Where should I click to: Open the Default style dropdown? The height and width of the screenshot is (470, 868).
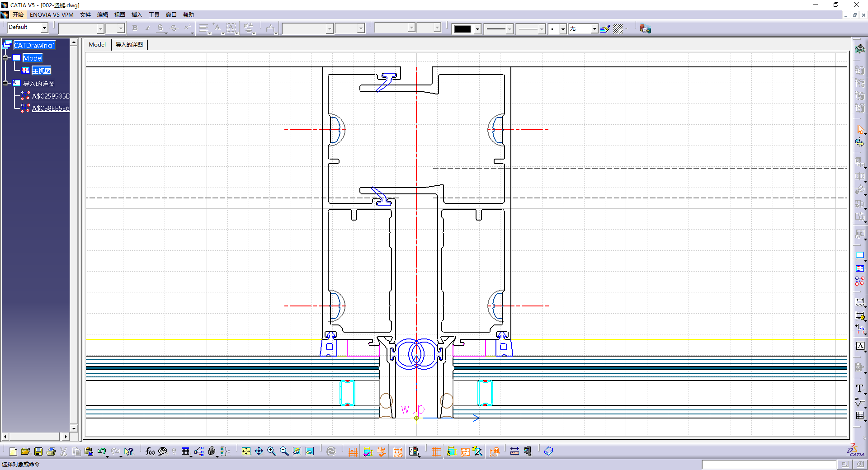coord(44,28)
